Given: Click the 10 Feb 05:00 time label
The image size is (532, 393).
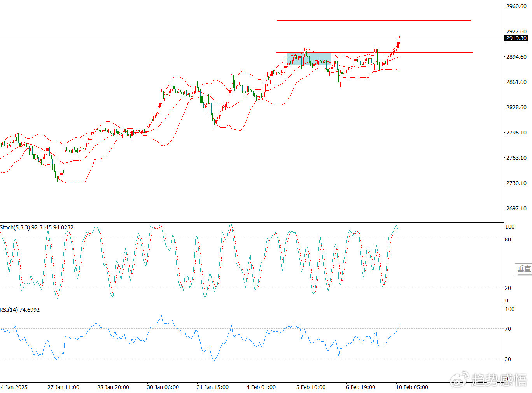Looking at the screenshot, I should [x=412, y=387].
